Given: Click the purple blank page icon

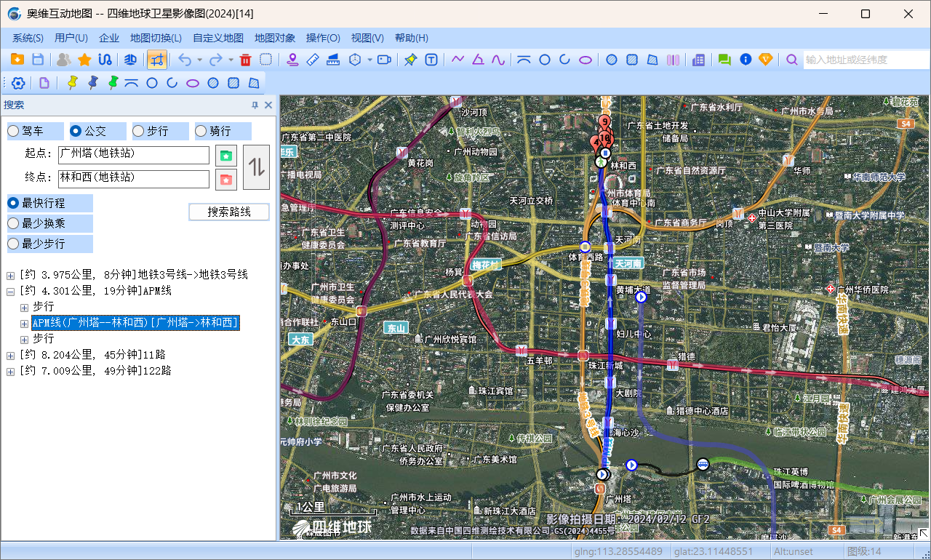Looking at the screenshot, I should [x=44, y=83].
